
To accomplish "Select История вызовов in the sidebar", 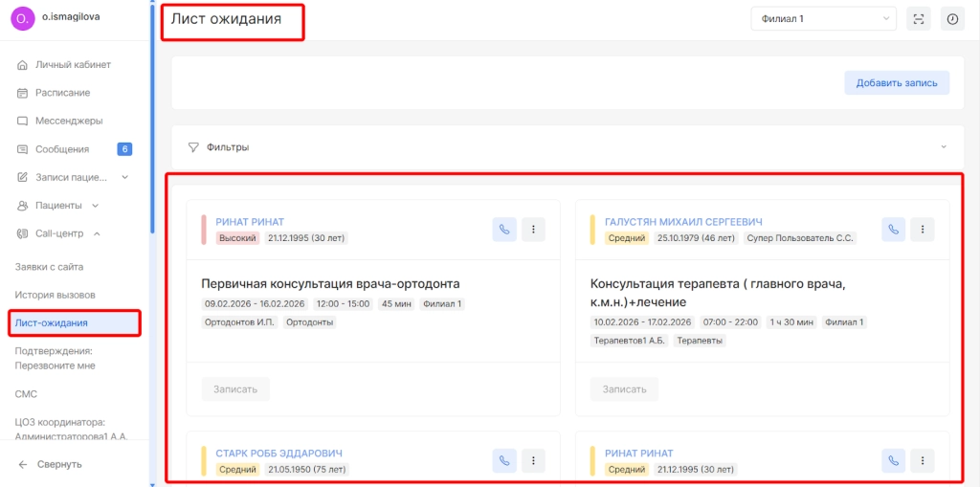I will tap(55, 295).
